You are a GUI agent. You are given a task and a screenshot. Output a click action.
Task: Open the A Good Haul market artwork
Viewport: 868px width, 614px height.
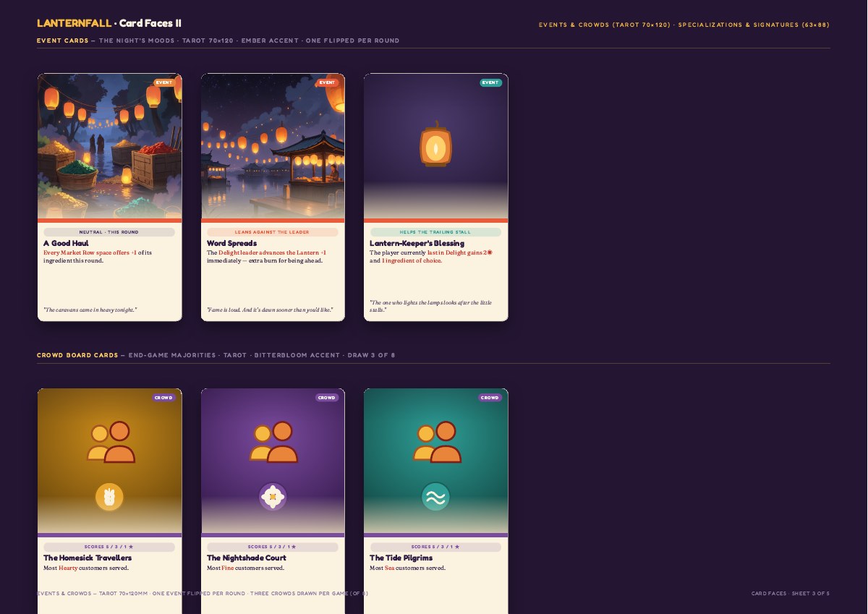point(110,146)
